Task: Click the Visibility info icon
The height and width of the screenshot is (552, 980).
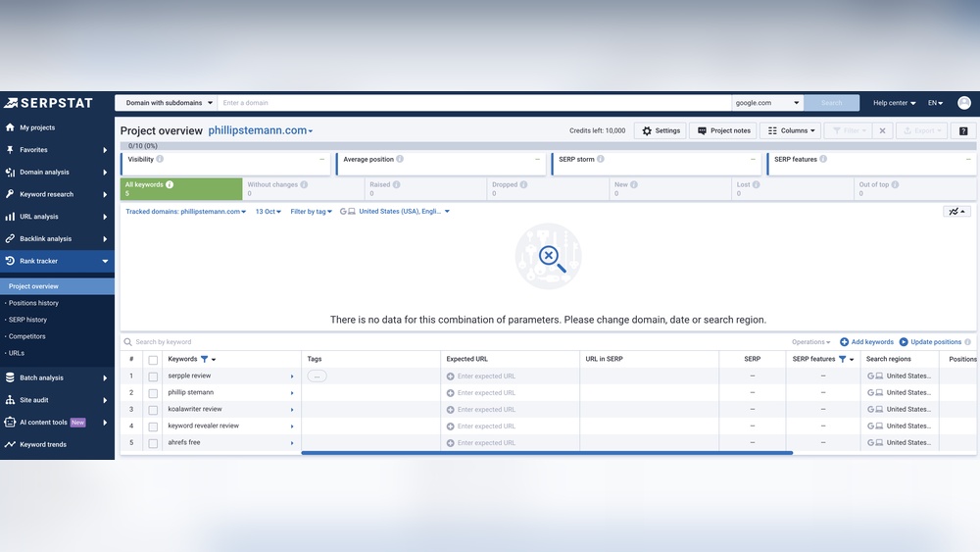Action: pos(160,159)
